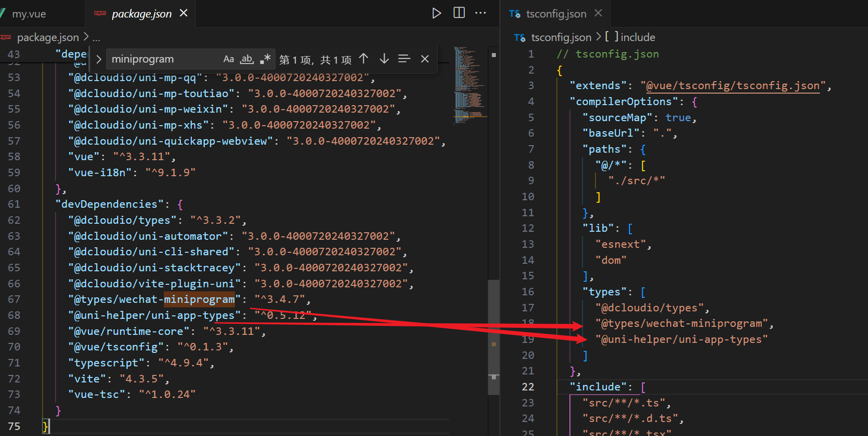
Task: Click "vue-tsc" dependency on line 73
Action: (97, 394)
